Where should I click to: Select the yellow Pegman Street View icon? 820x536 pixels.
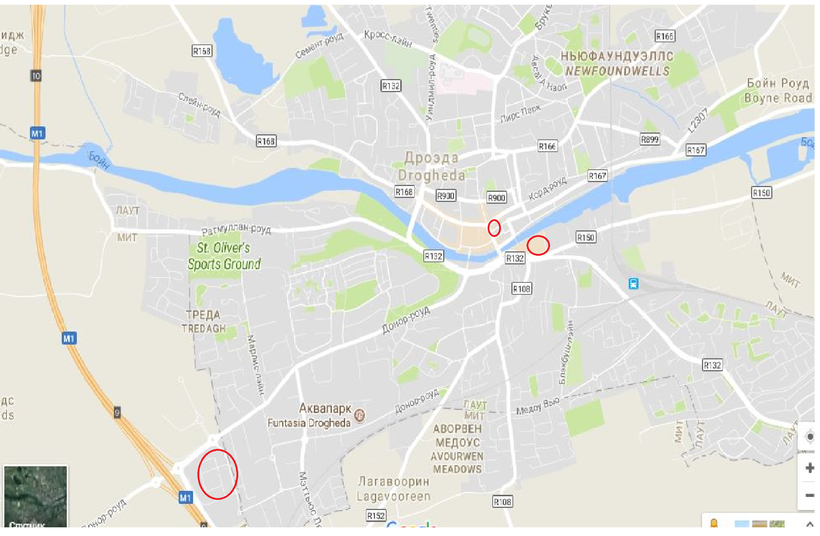tap(714, 522)
